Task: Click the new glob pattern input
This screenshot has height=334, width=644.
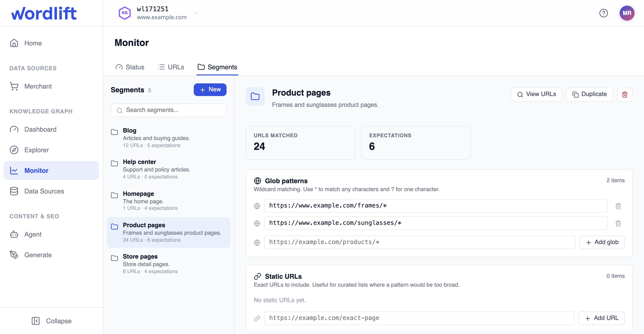Action: 420,242
